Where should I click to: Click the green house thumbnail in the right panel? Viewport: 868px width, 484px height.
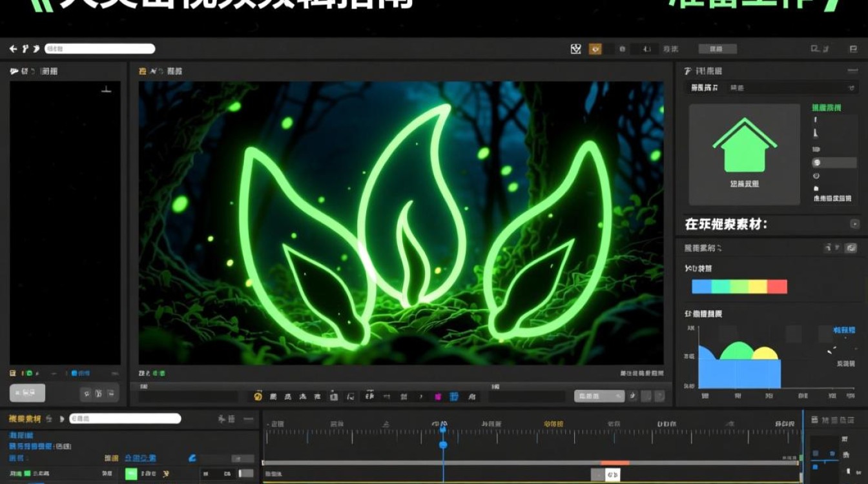pyautogui.click(x=745, y=154)
